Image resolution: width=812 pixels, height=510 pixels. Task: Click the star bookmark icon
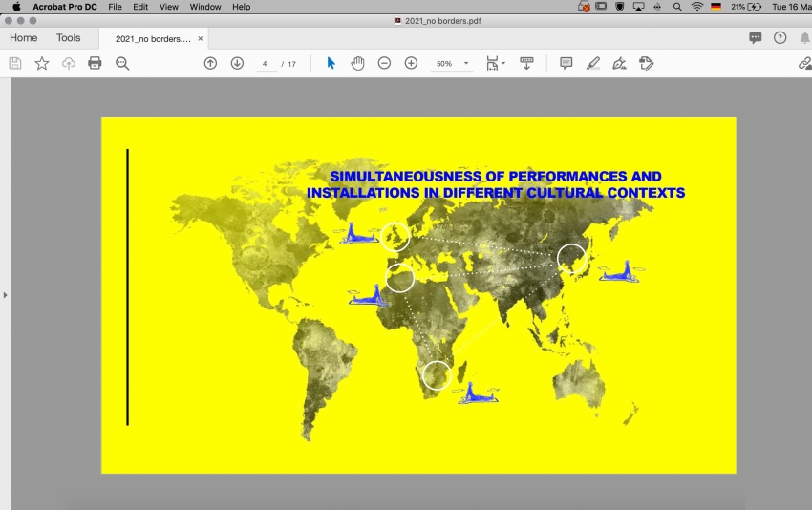(x=42, y=63)
